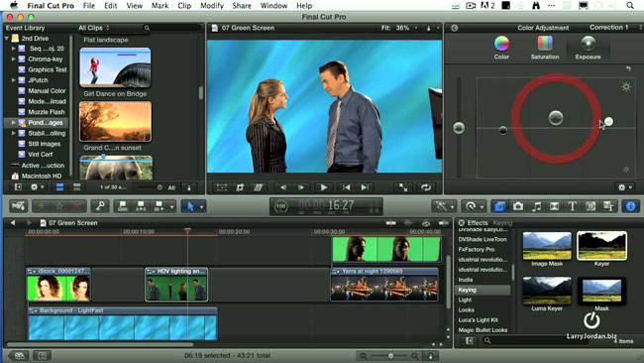The width and height of the screenshot is (644, 363).
Task: Open the Music and Sound browser
Action: pyautogui.click(x=536, y=206)
